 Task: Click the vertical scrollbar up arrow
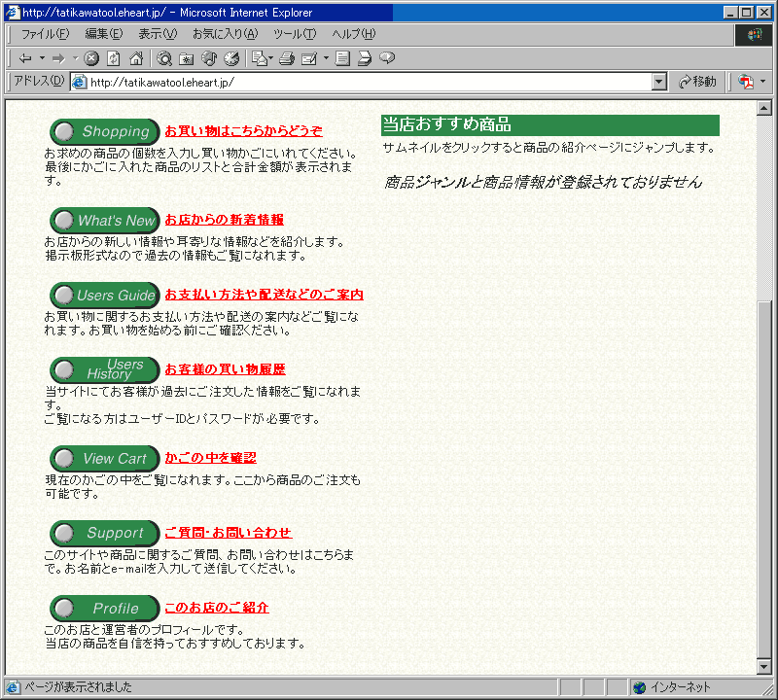pos(764,108)
